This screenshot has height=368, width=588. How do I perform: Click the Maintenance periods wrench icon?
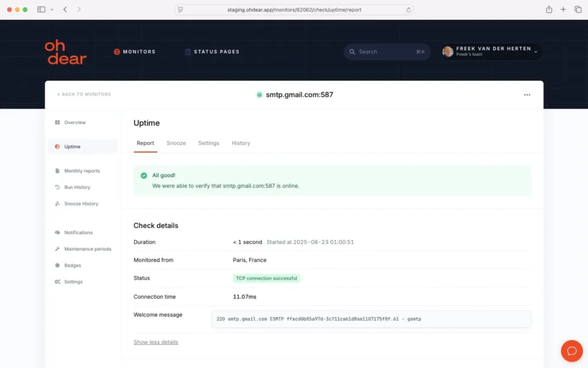[x=57, y=249]
